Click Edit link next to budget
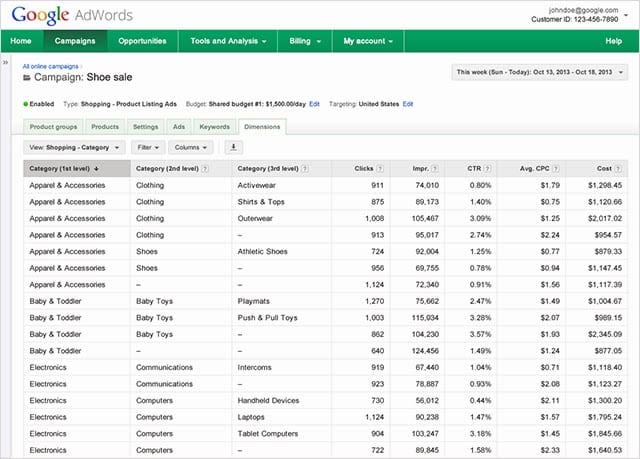 [314, 104]
